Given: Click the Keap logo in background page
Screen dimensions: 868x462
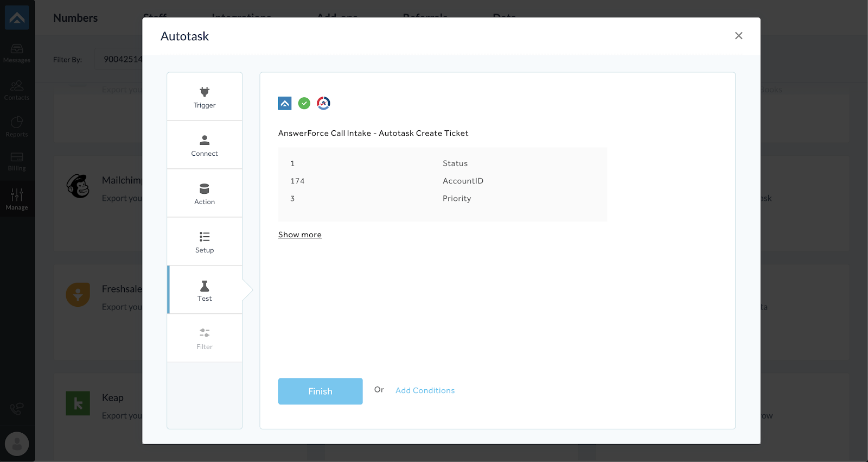Looking at the screenshot, I should [x=78, y=403].
